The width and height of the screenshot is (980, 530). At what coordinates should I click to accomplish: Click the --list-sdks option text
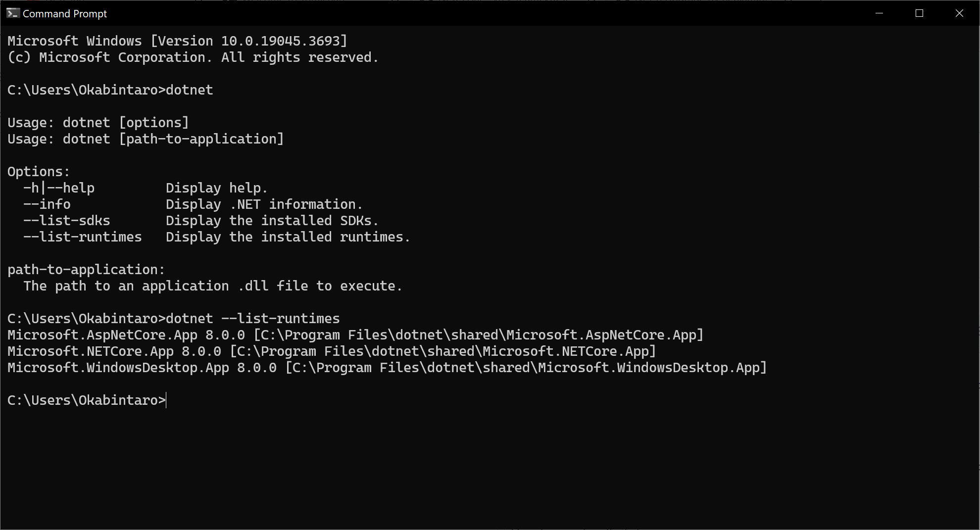coord(67,221)
